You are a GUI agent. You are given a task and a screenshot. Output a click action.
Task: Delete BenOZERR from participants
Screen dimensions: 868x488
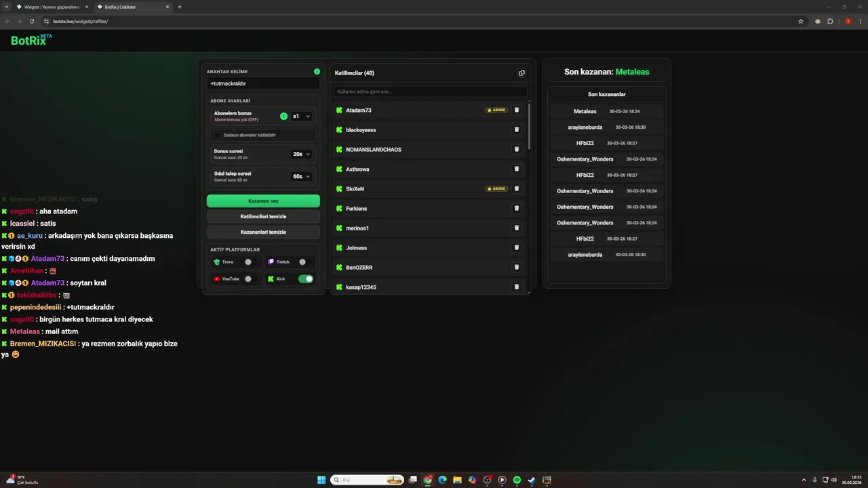coord(517,267)
